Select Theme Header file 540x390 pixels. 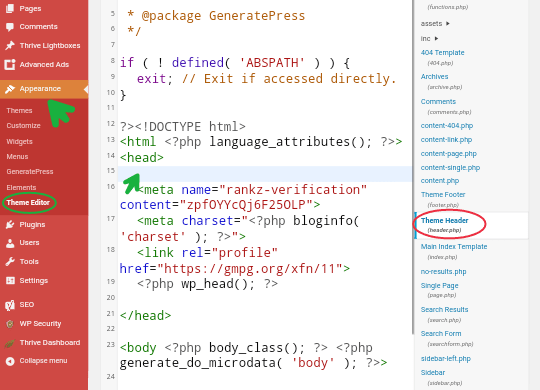pos(445,220)
